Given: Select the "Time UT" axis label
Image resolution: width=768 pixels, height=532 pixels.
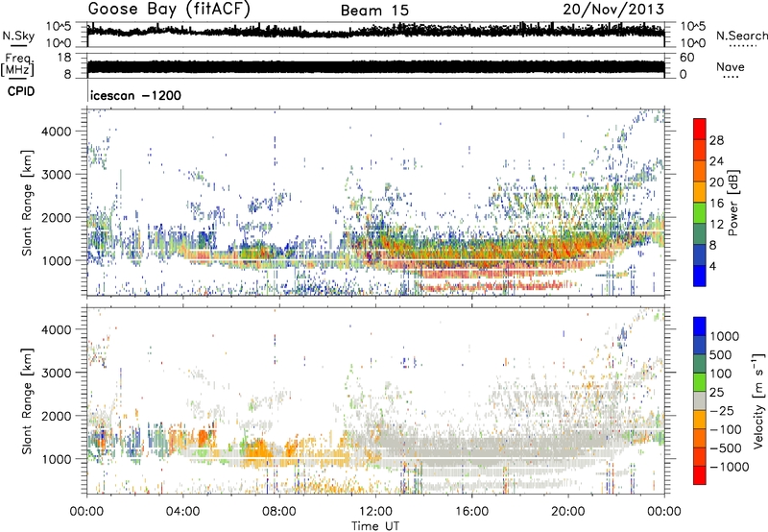Looking at the screenshot, I should pos(375,526).
